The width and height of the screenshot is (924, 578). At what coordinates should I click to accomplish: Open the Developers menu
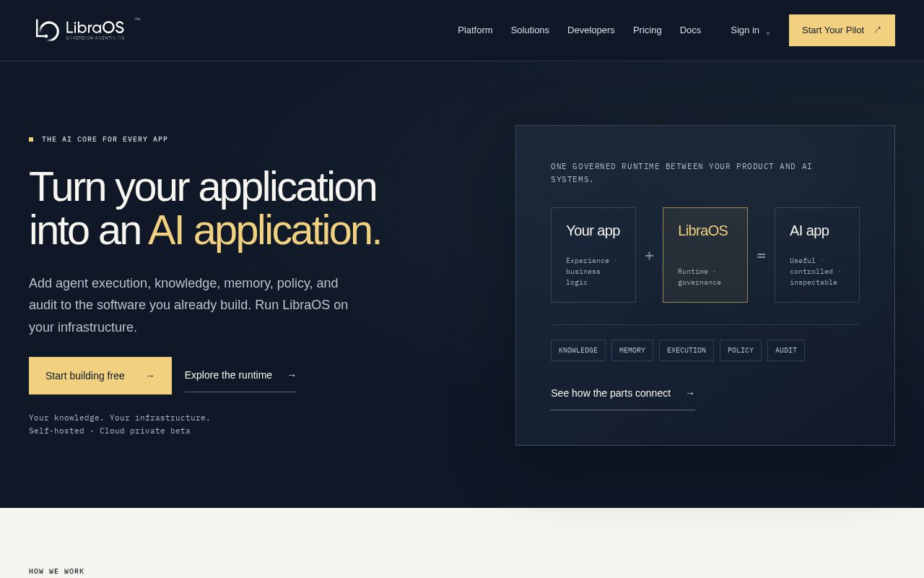[x=591, y=30]
